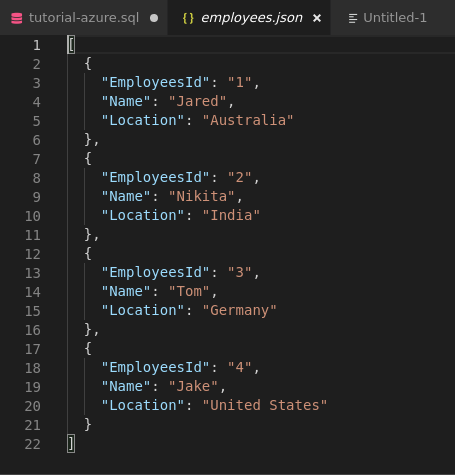Click the unsaved dot on tutorial-azure.sql tab

tap(154, 18)
